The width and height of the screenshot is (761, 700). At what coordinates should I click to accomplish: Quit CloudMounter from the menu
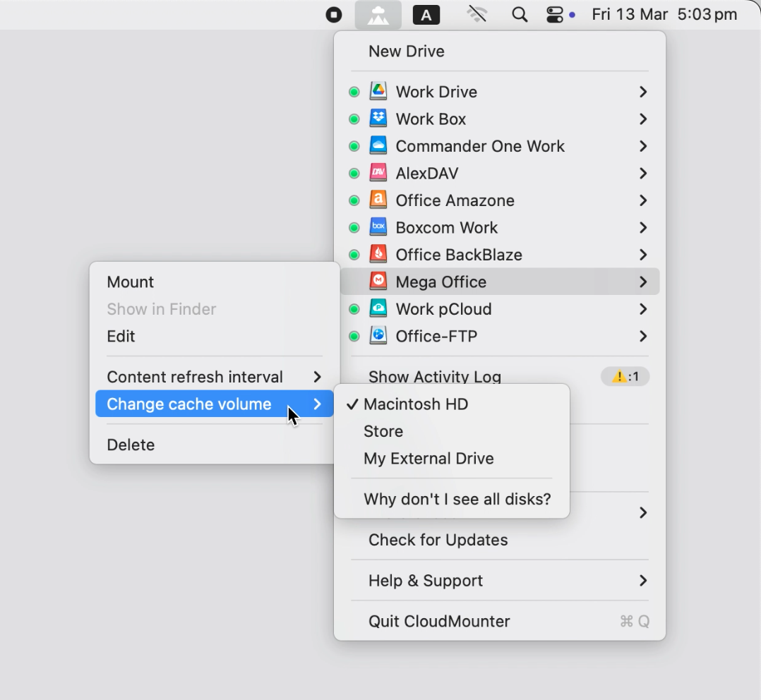(x=500, y=622)
